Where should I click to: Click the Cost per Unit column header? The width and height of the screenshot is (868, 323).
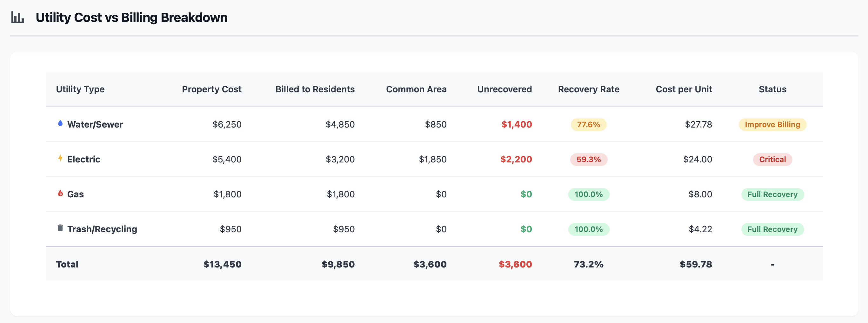tap(684, 89)
